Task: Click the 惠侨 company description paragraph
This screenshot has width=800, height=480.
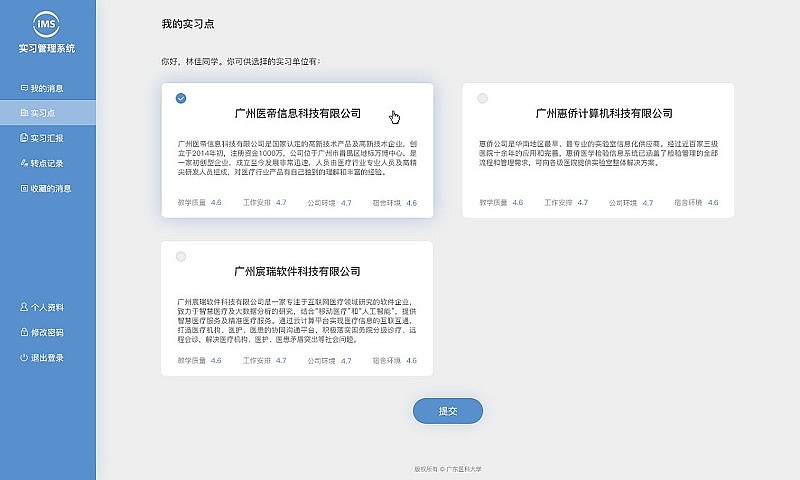Action: 598,154
